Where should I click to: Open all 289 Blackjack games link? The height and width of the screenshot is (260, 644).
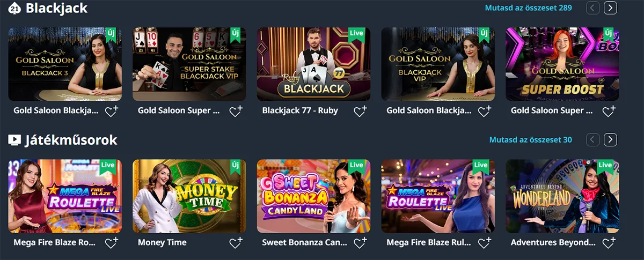coord(528,8)
